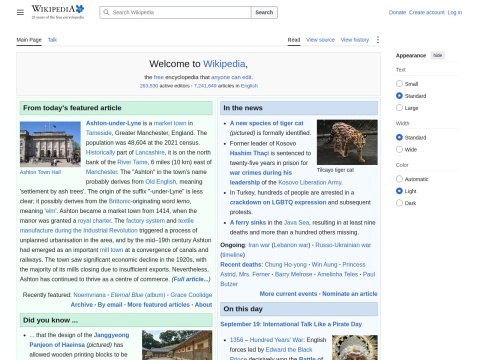This screenshot has width=480, height=360.
Task: Open the Eternal Blue (album) link
Action: click(x=138, y=295)
